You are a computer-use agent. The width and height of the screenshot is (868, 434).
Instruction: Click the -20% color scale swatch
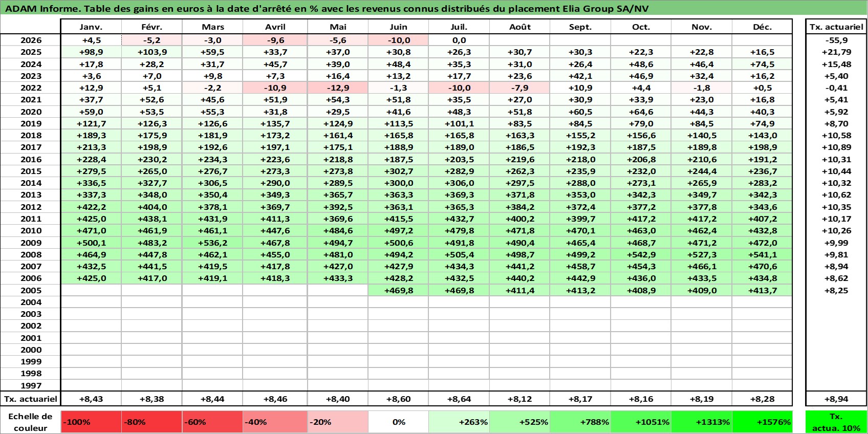[338, 422]
